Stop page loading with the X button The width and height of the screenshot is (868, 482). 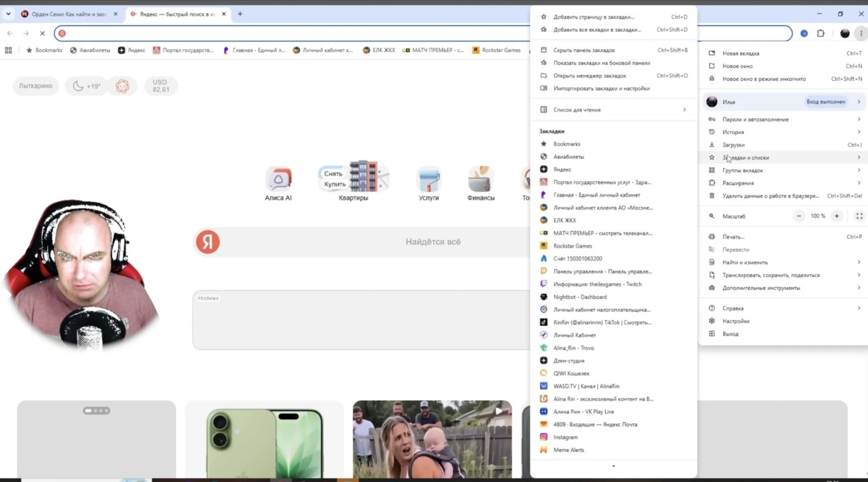click(42, 33)
